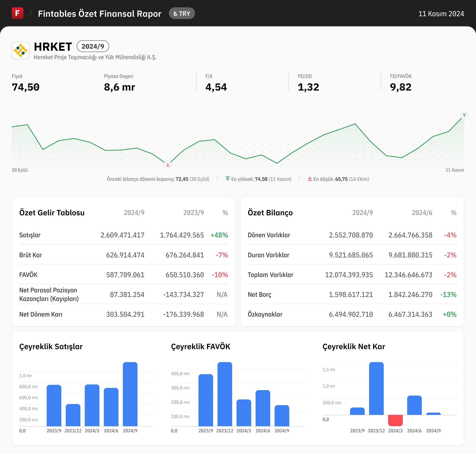
Task: Click the 2024/9 period badge
Action: 93,46
